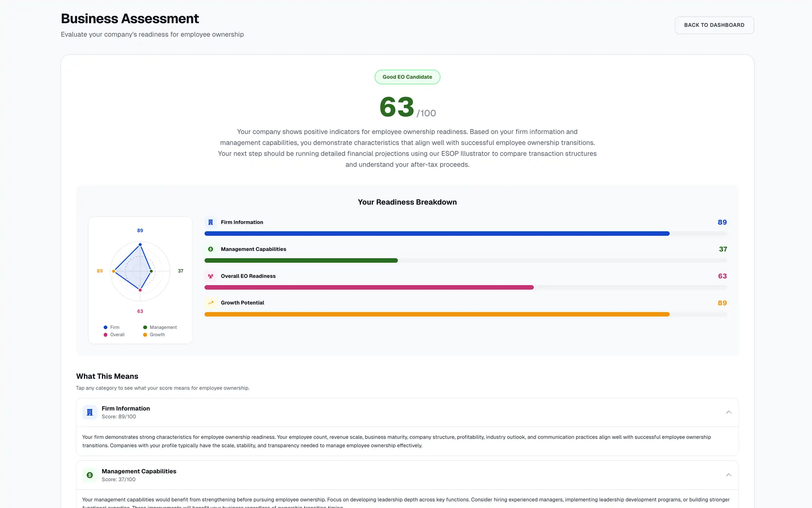Click the Firm Information building icon in breakdown
This screenshot has width=812, height=508.
[210, 222]
